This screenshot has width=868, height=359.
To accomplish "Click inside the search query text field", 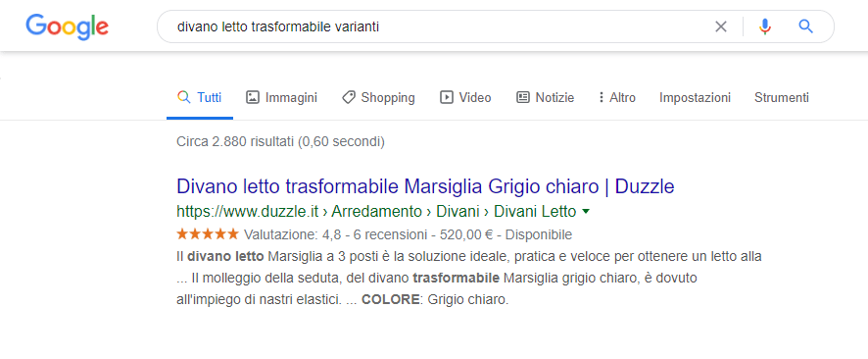I will coord(437,26).
